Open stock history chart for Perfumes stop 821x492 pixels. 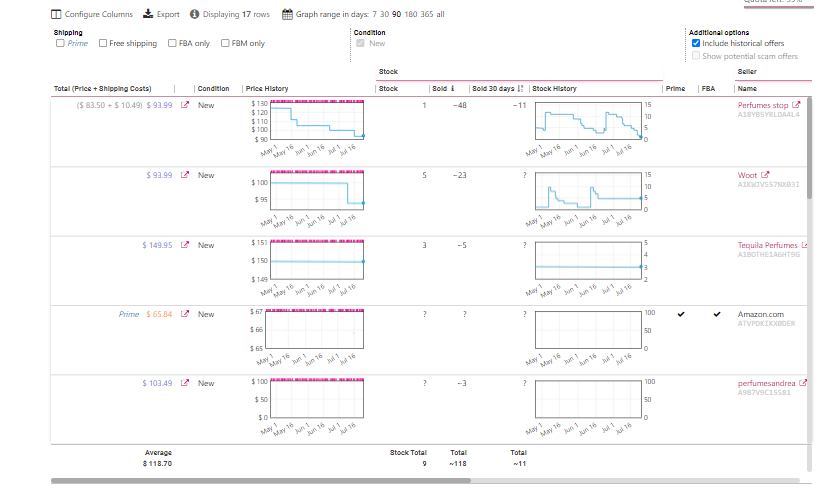click(x=588, y=121)
